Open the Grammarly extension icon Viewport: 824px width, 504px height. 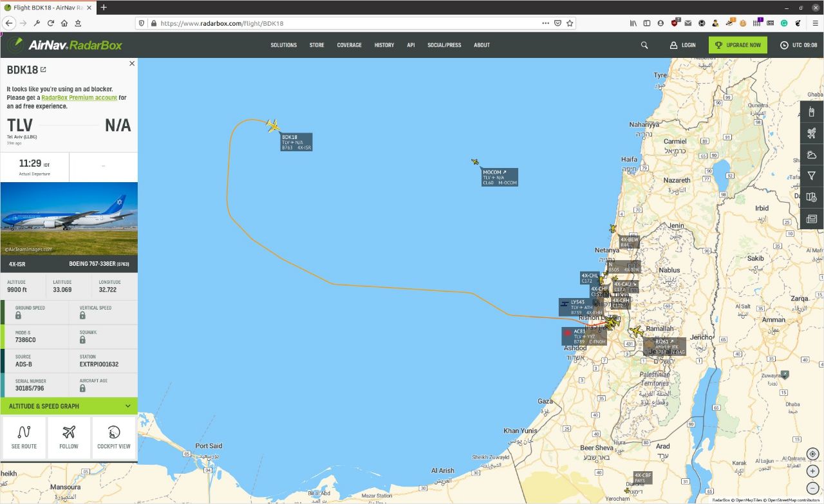[785, 23]
